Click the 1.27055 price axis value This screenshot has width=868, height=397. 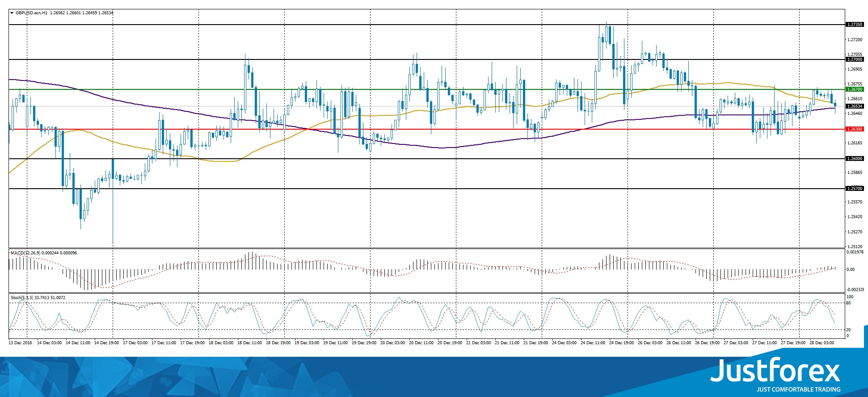(x=855, y=55)
